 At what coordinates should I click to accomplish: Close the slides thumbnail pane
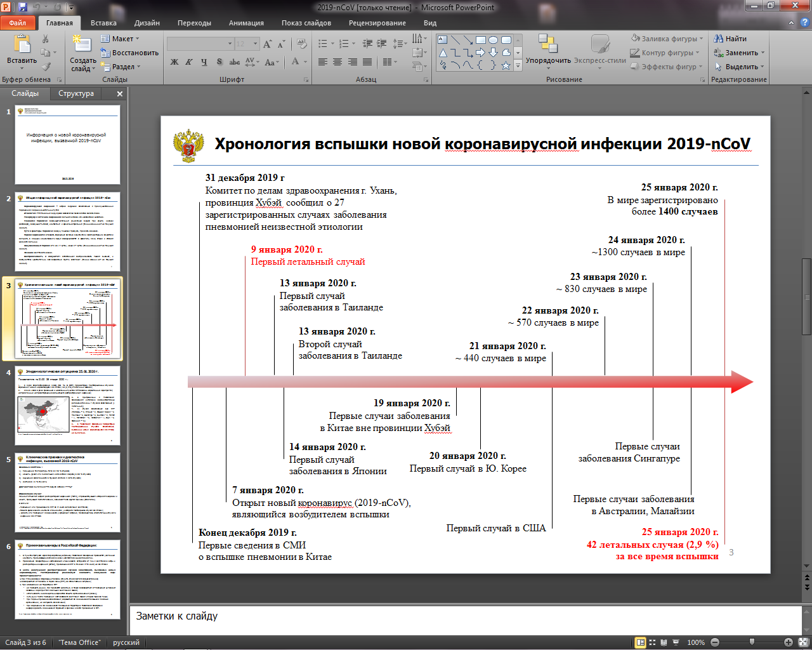tap(120, 93)
